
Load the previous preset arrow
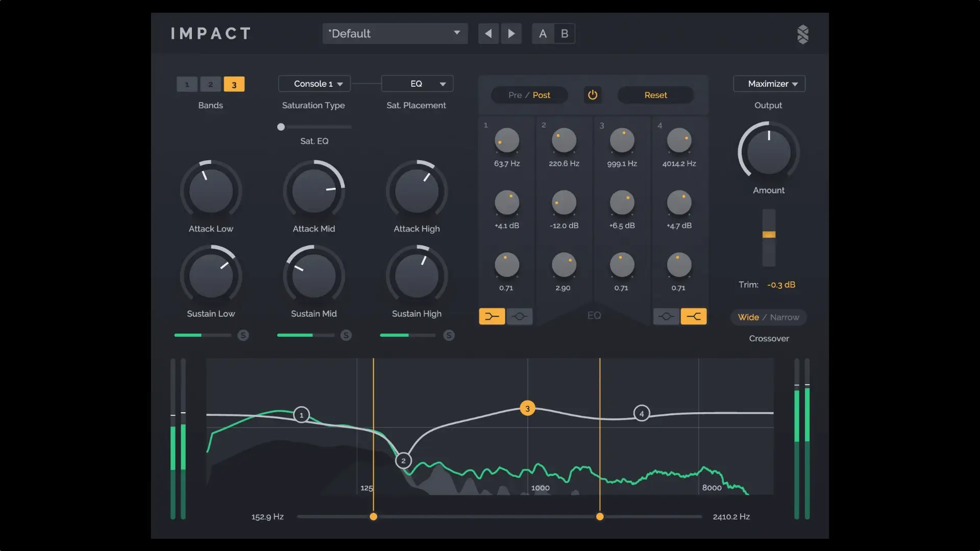[x=488, y=34]
